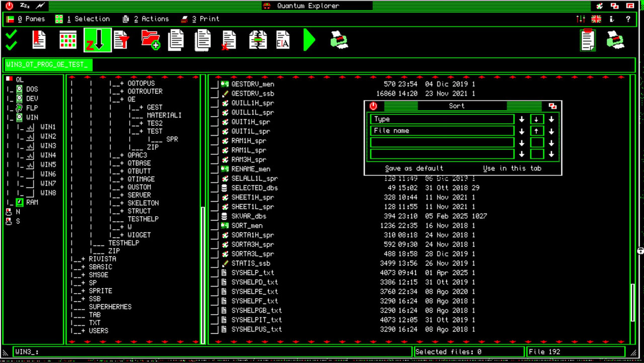Click the file list pane scrollbar thumb
The width and height of the screenshot is (644, 363).
click(632, 303)
